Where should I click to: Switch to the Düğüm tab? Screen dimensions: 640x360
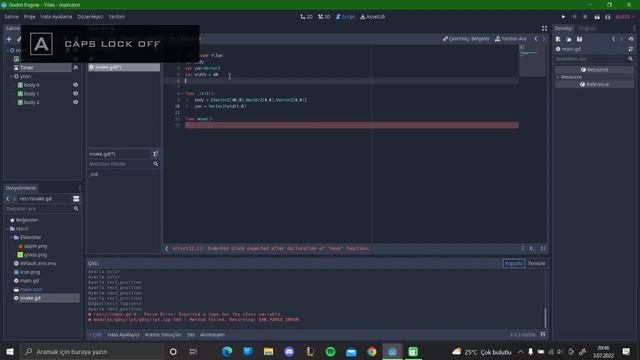pyautogui.click(x=587, y=28)
